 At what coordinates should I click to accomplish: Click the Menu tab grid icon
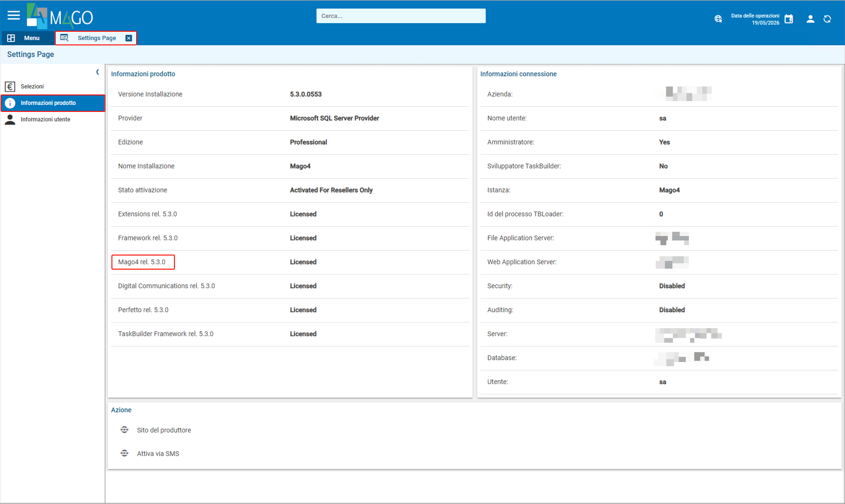[x=11, y=38]
